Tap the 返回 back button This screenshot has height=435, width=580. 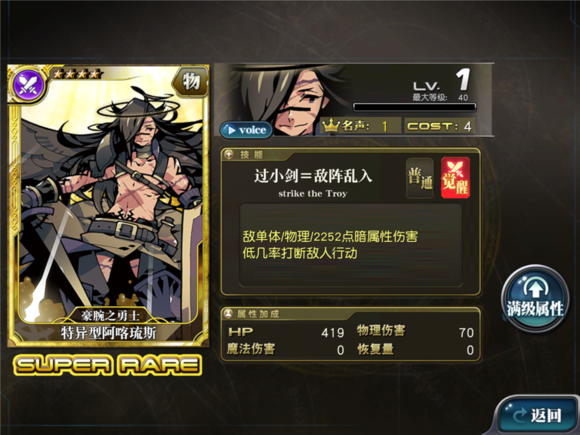(x=537, y=415)
